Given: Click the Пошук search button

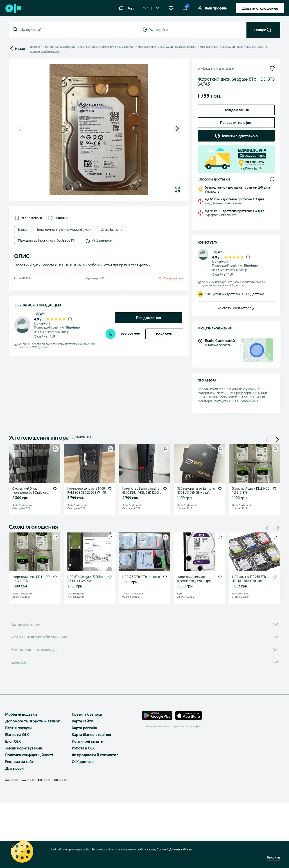Looking at the screenshot, I should coord(263,30).
